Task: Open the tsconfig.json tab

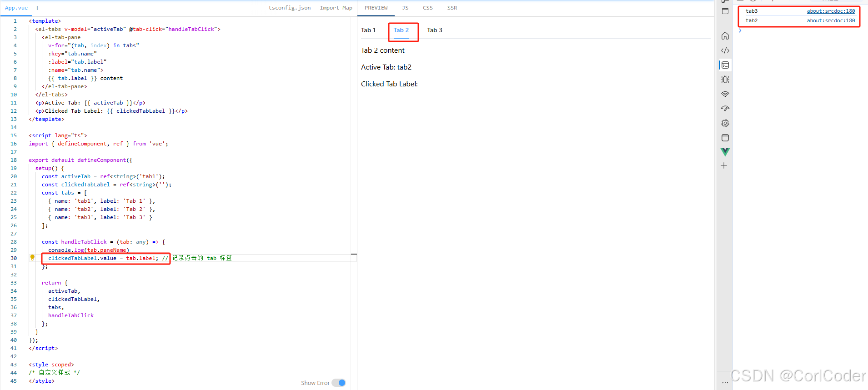Action: 290,8
